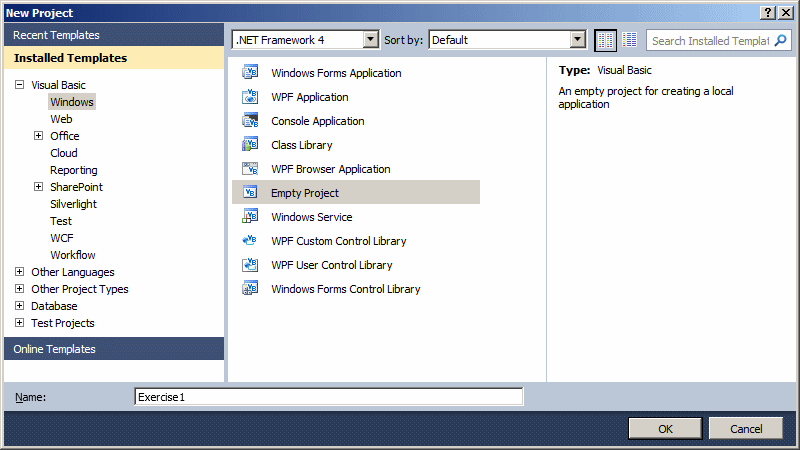Click the WPF Custom Control Library icon

(x=250, y=240)
